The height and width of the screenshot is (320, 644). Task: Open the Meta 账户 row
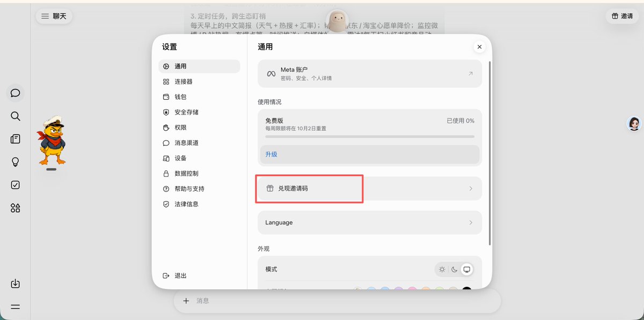(370, 74)
